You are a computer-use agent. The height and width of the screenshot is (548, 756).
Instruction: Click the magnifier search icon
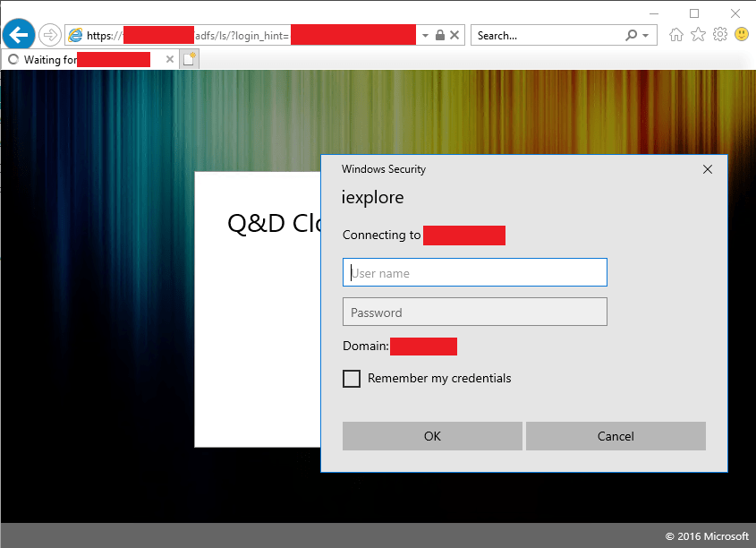click(632, 35)
